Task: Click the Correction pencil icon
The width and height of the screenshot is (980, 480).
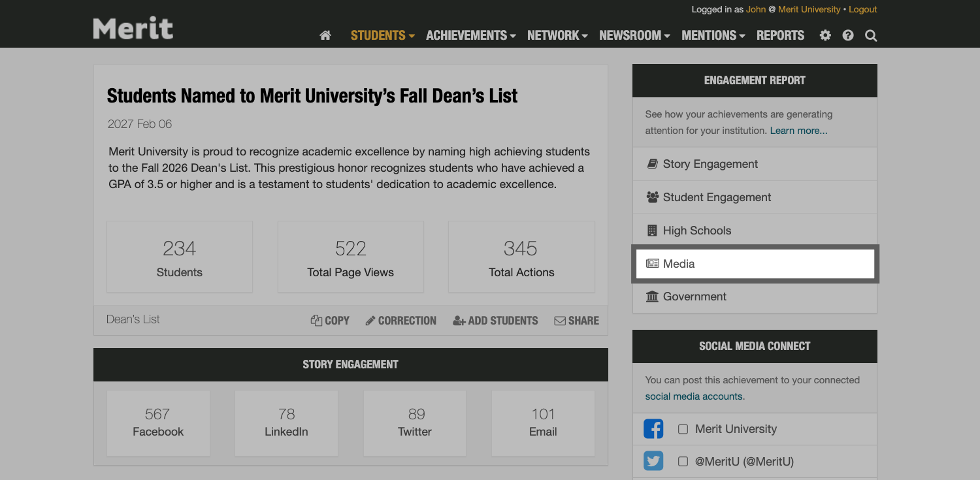Action: [371, 320]
